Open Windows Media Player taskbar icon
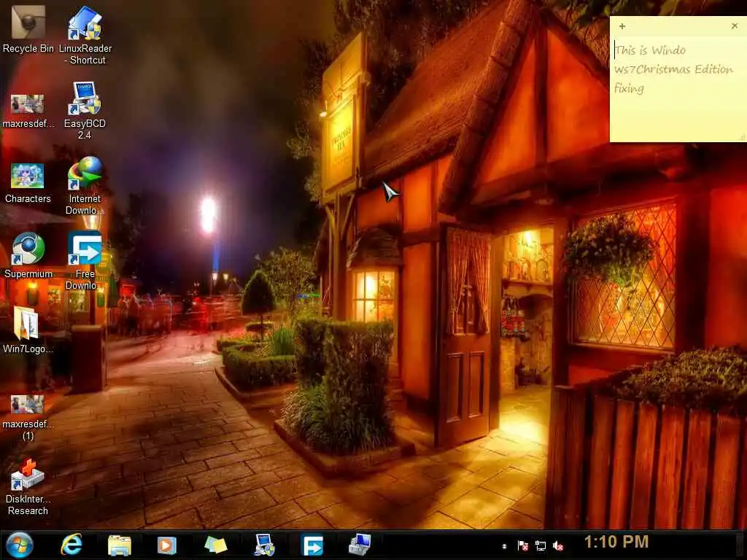 [x=167, y=545]
